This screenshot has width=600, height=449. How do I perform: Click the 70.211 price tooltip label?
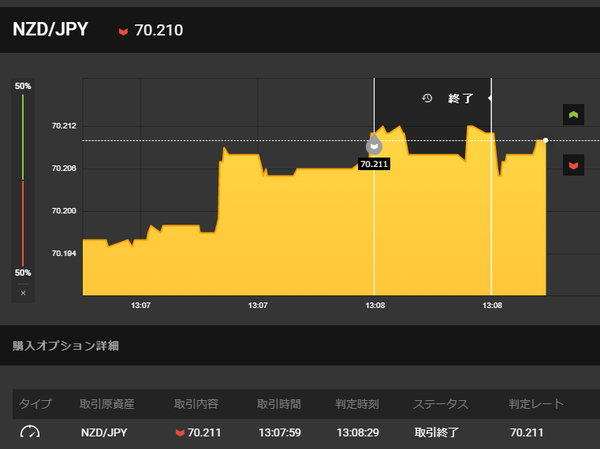tap(374, 164)
